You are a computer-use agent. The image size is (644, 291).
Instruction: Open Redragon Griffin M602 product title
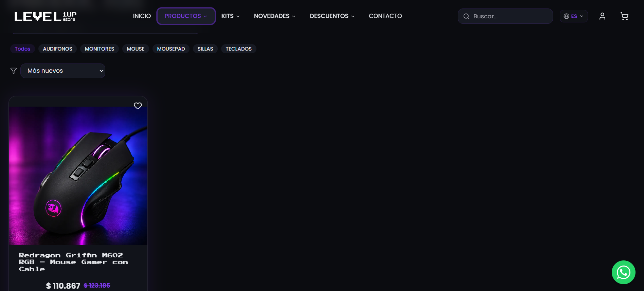point(73,262)
